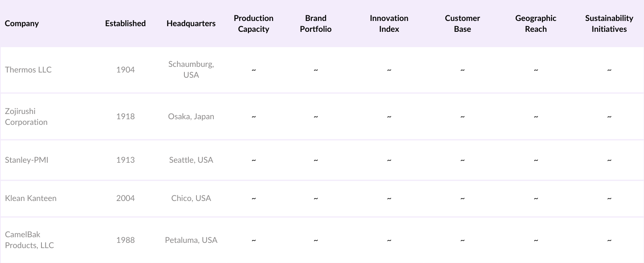Select the Thermos LLC company name

[x=28, y=70]
